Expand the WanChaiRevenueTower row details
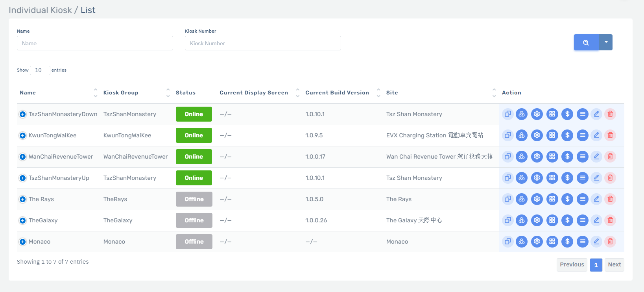This screenshot has width=644, height=292. pos(22,157)
